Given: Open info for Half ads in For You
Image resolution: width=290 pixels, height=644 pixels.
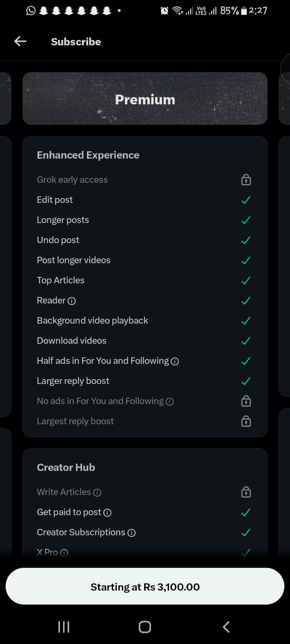Looking at the screenshot, I should (175, 361).
